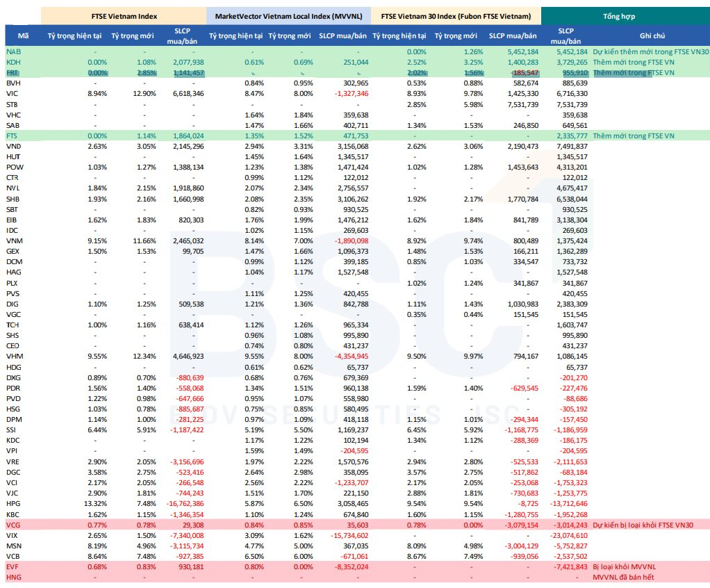
Task: Select the -15,734,602 value in VIX row
Action: click(x=345, y=536)
